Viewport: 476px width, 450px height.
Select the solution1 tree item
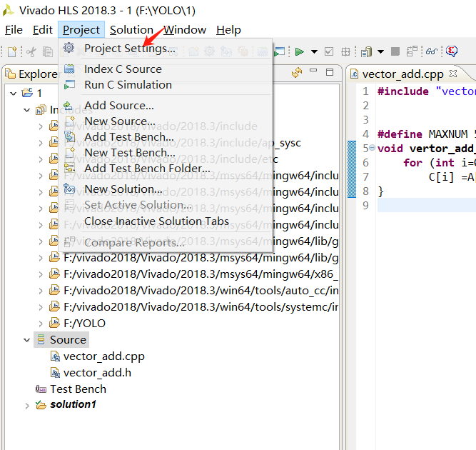[x=73, y=405]
